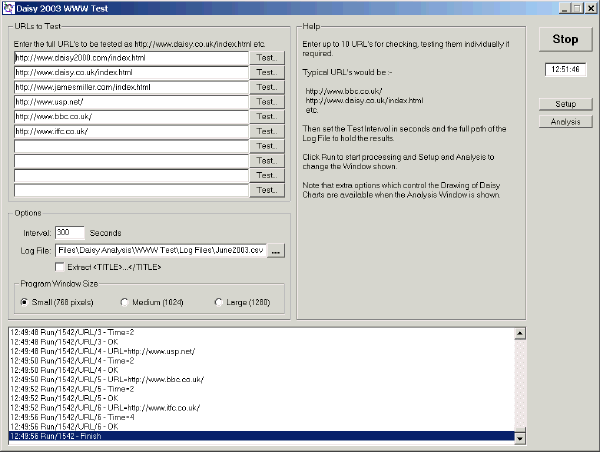Screen dimensions: 600x452
Task: Click the seventh empty URL field
Action: [131, 146]
